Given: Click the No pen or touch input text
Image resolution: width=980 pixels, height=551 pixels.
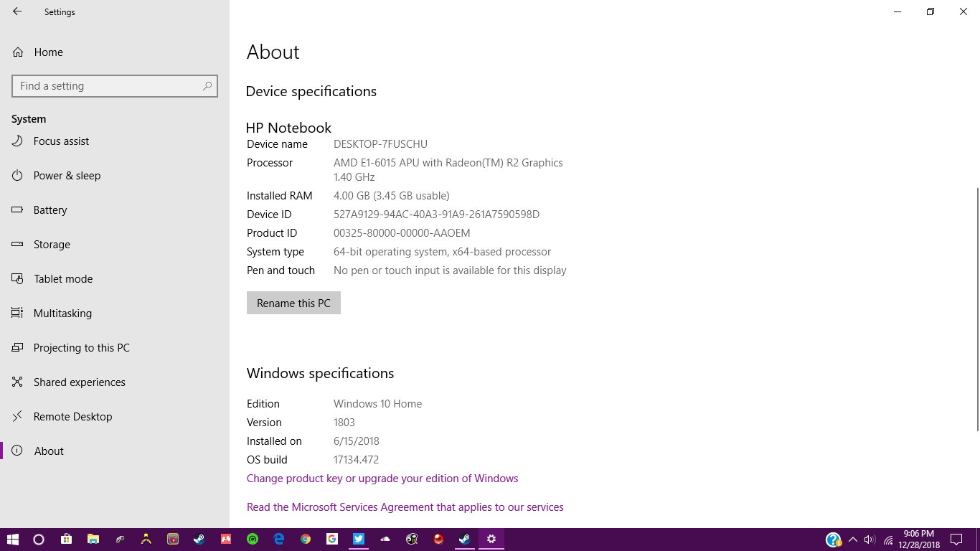Looking at the screenshot, I should pyautogui.click(x=450, y=270).
